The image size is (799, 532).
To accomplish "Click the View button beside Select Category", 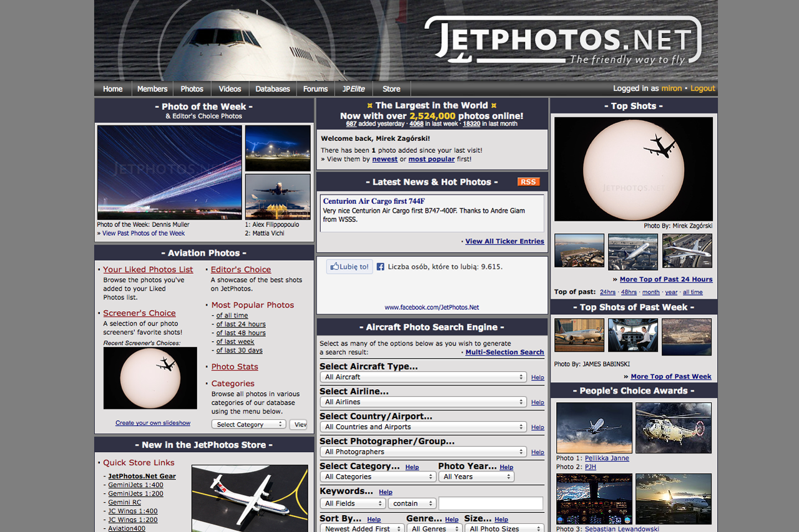I will pos(298,424).
